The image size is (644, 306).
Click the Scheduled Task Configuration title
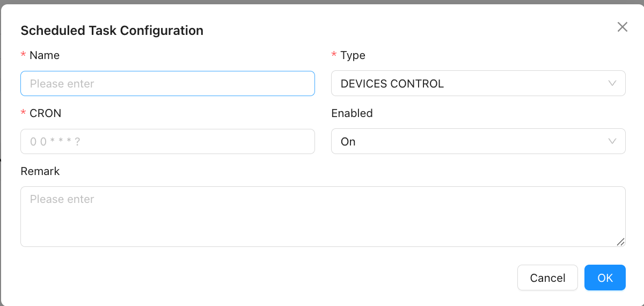coord(112,31)
